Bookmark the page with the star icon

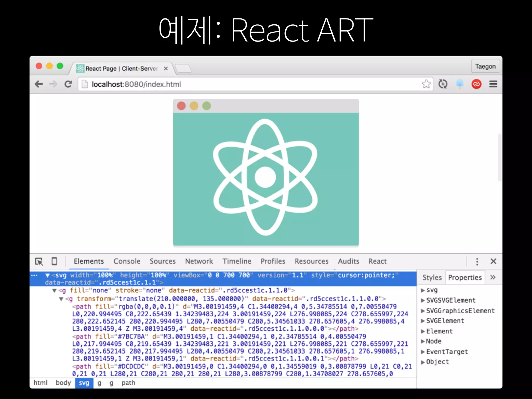426,84
